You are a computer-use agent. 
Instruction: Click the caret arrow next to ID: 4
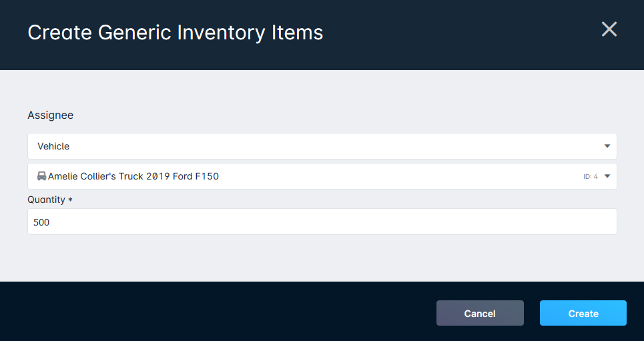607,176
